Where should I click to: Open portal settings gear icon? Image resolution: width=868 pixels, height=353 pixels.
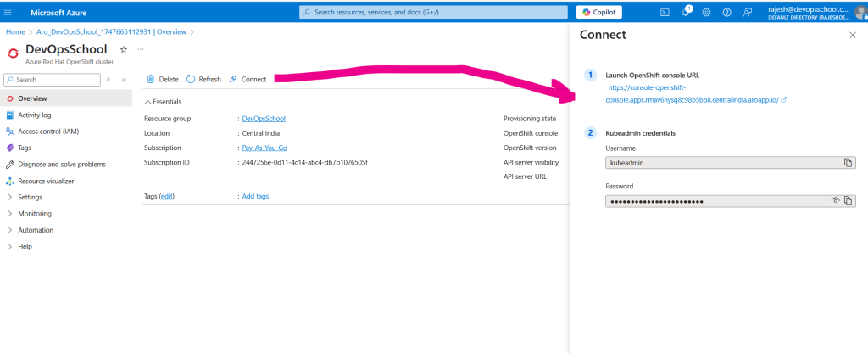click(706, 12)
